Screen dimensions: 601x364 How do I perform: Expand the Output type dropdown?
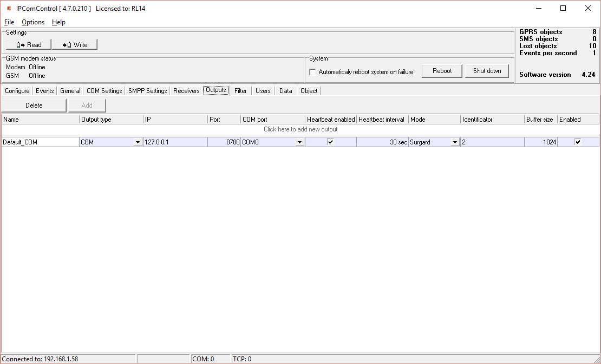[138, 142]
